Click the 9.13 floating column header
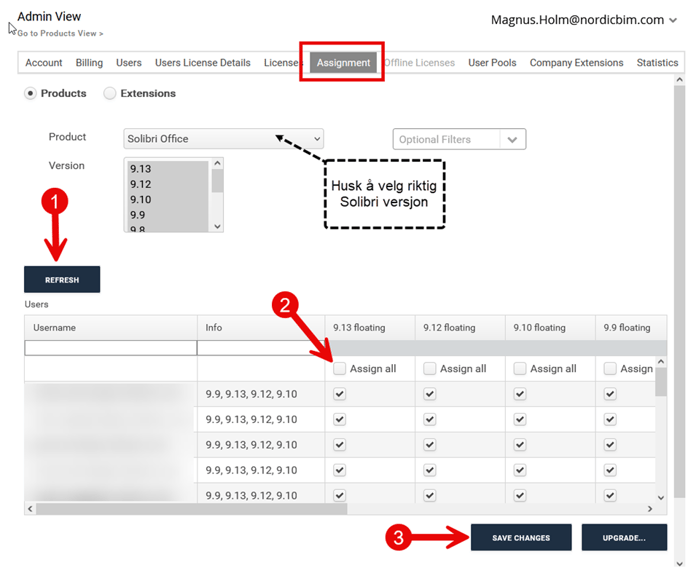This screenshot has height=568, width=688. pos(370,328)
